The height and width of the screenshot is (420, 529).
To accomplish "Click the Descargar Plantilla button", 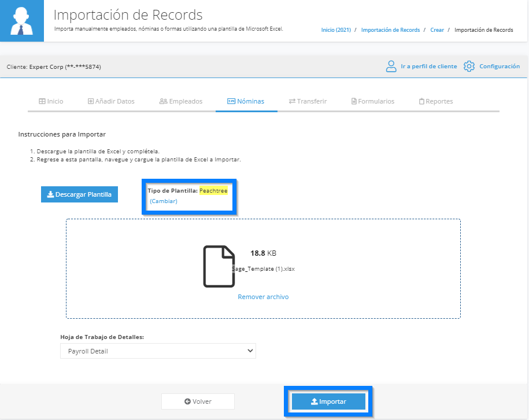I will tap(79, 194).
